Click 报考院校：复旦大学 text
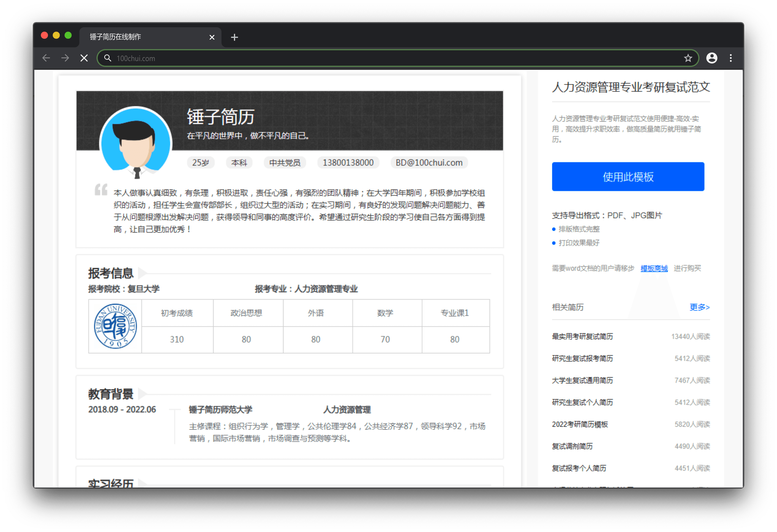This screenshot has height=532, width=777. [124, 289]
